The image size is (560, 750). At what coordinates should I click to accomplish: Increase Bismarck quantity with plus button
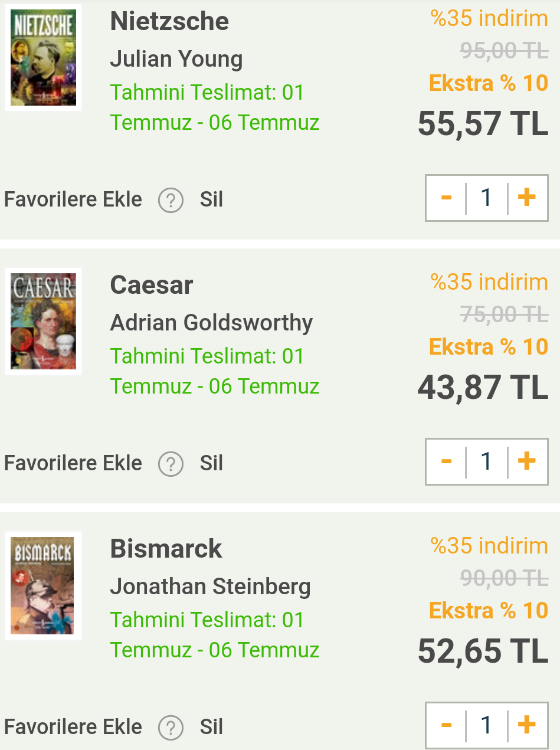point(527,725)
